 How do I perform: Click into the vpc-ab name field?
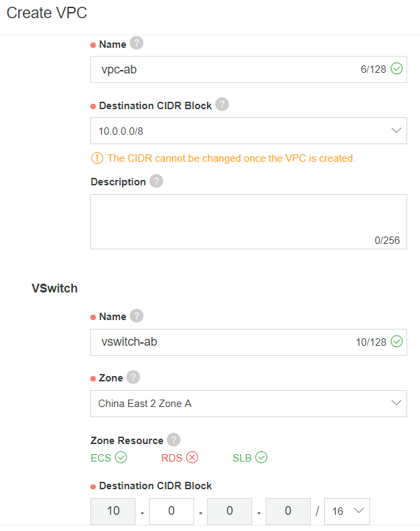[249, 69]
